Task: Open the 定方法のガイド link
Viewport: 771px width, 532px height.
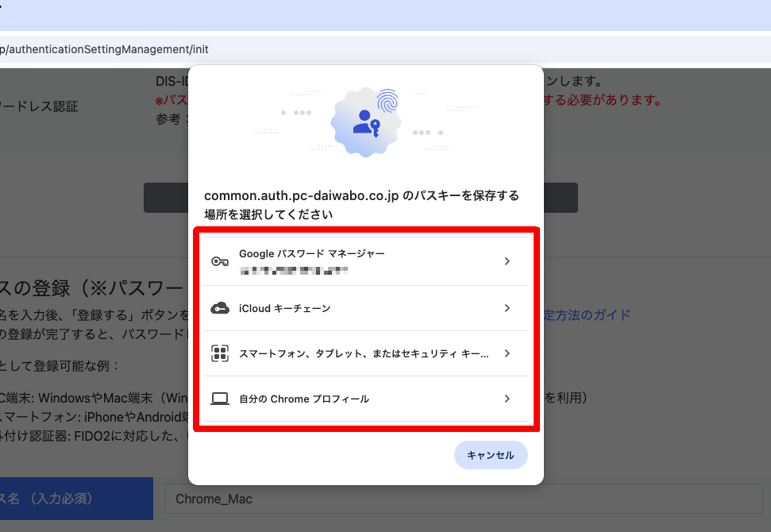Action: 587,315
